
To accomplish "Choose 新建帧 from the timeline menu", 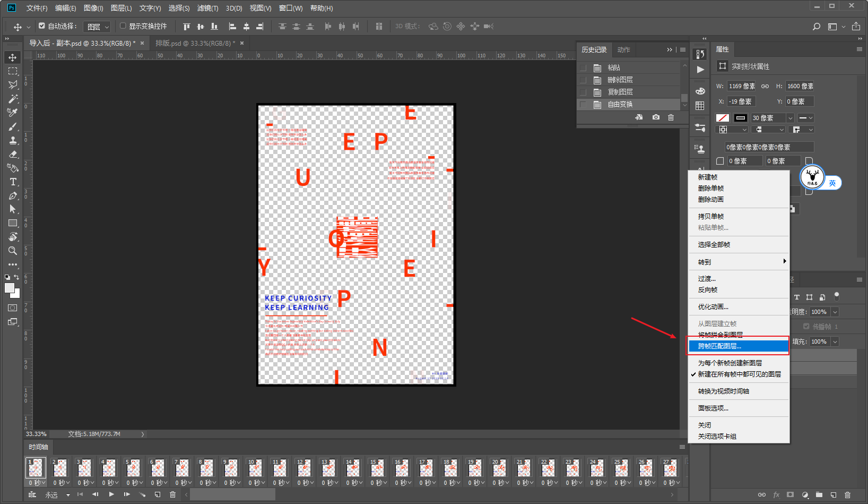I will [x=739, y=177].
